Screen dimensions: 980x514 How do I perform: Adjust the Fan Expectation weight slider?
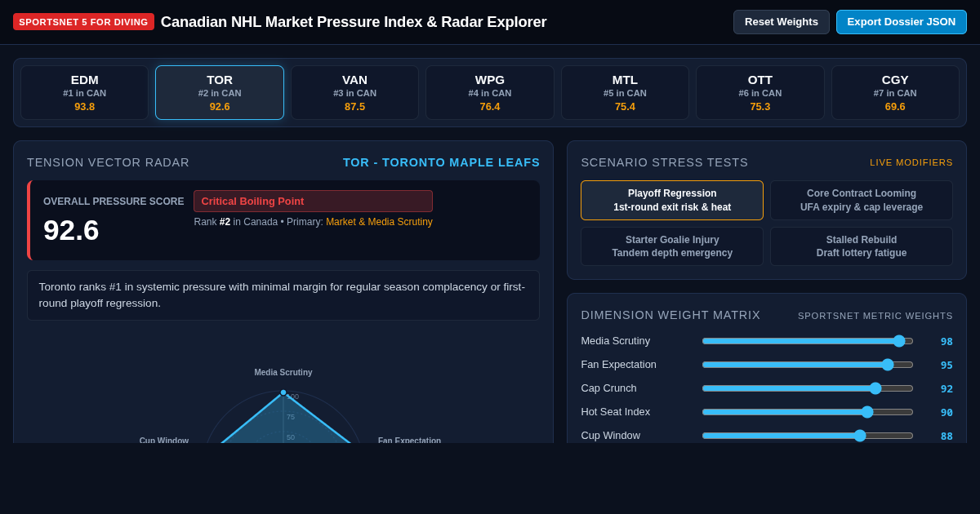tap(808, 365)
